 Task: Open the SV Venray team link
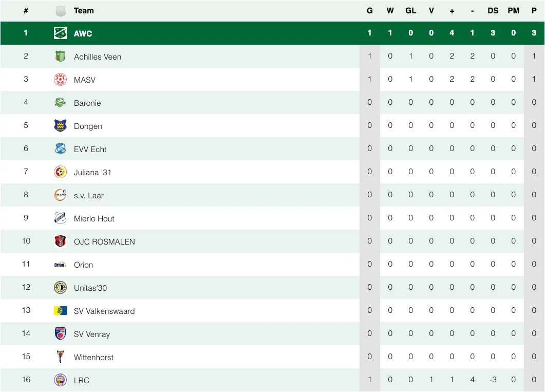92,334
